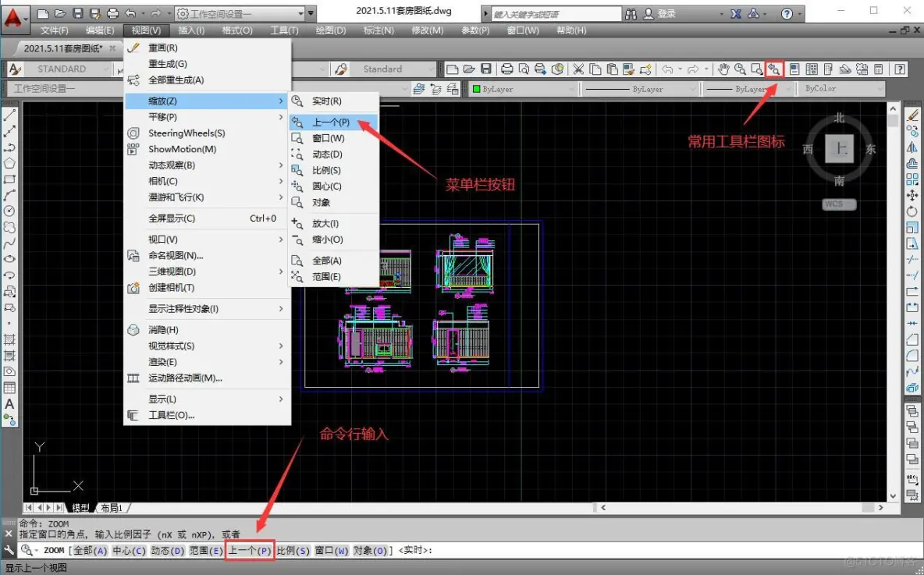924x575 pixels.
Task: Open the 工作空间设置一 workspace dropdown in title bar
Action: 240,13
